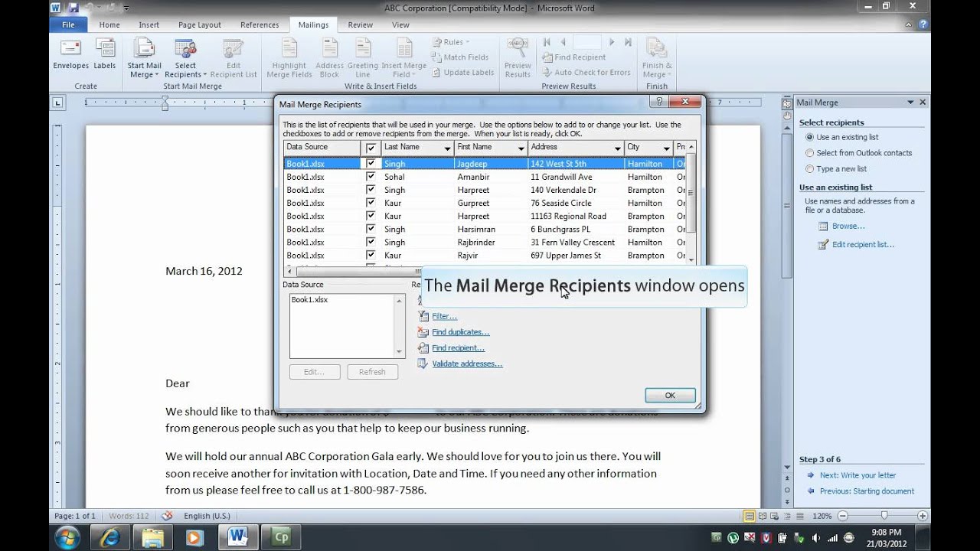Switch to the Insert tab
980x551 pixels.
(149, 24)
